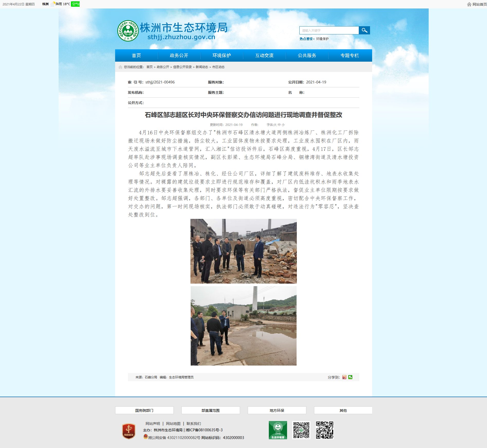Share article to Weibo
Viewport: 487px width, 448px height.
click(x=344, y=377)
